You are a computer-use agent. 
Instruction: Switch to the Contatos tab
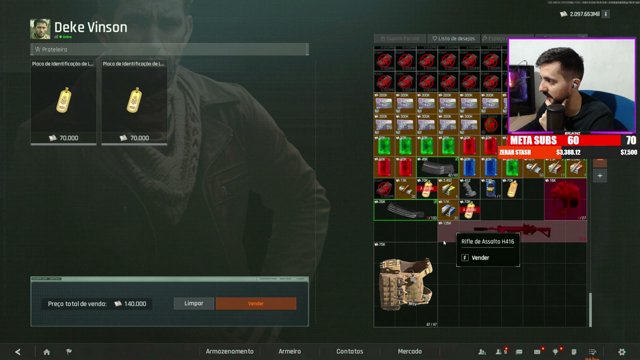tap(350, 351)
